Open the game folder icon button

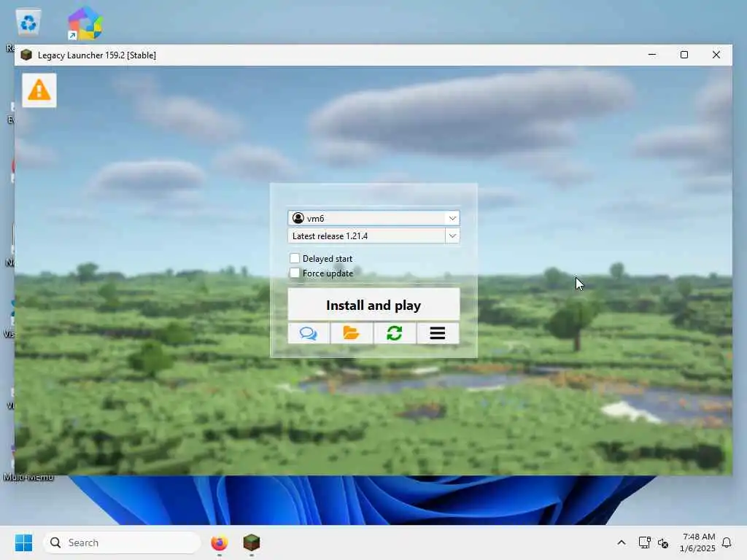pos(352,332)
